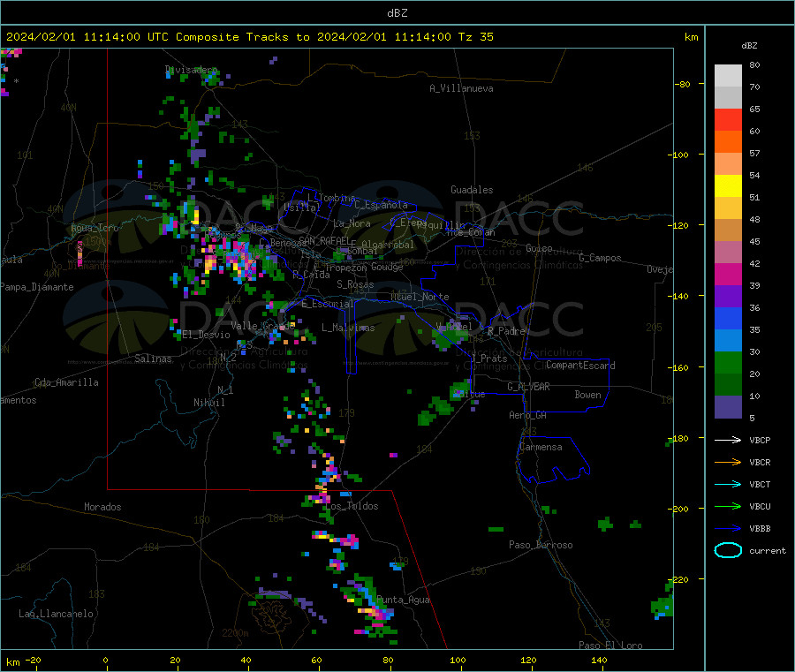
Task: Click the Salinas map label
Action: coord(153,359)
